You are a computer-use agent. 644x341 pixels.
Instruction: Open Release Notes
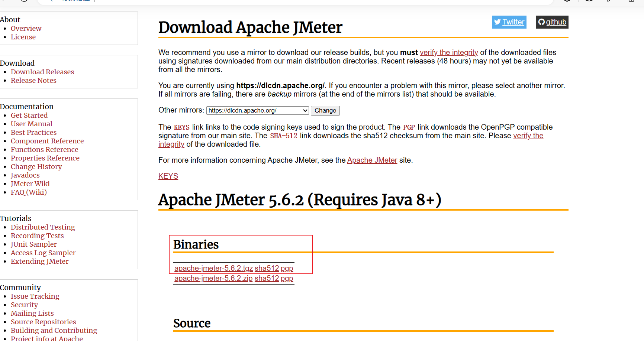pos(33,81)
